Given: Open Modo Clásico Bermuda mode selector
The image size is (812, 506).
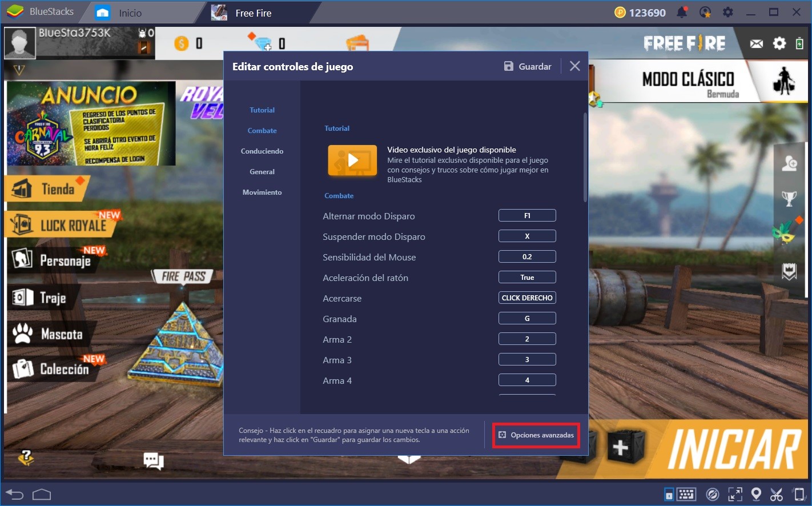Looking at the screenshot, I should [698, 81].
